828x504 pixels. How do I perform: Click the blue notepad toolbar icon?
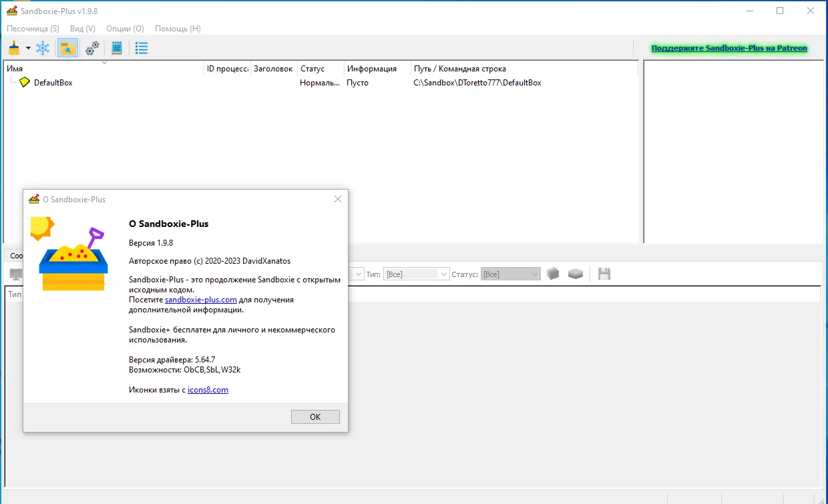tap(117, 48)
